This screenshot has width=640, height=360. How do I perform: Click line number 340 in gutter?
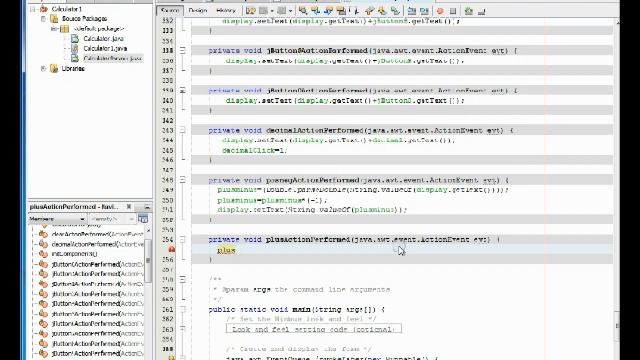[168, 100]
